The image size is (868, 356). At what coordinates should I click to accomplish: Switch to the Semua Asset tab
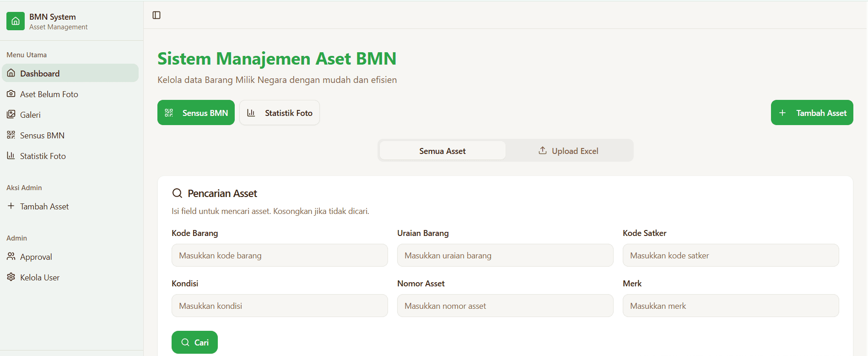tap(442, 150)
